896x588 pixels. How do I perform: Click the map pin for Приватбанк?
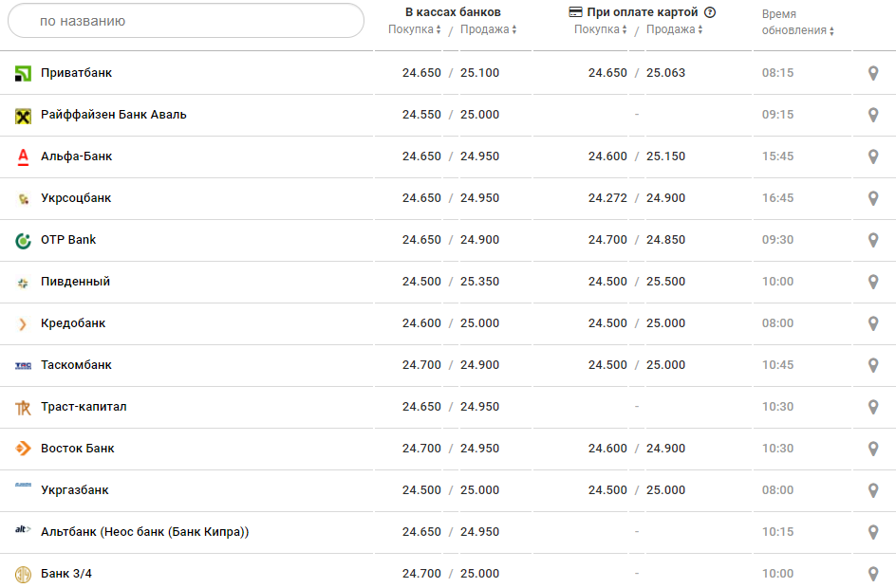tap(873, 73)
